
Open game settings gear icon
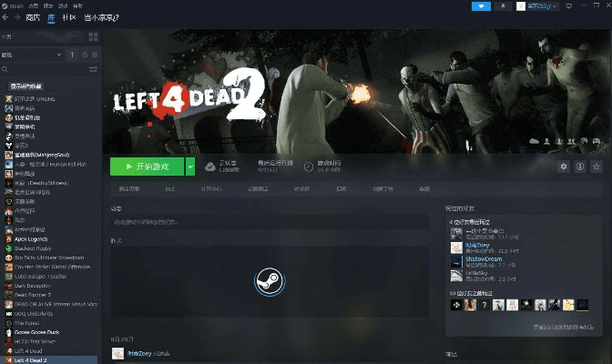[x=564, y=167]
